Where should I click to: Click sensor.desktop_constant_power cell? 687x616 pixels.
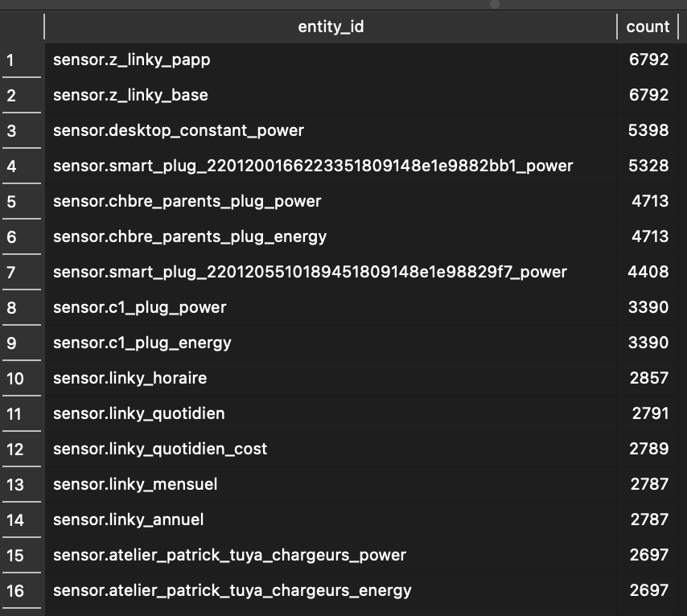[331, 130]
